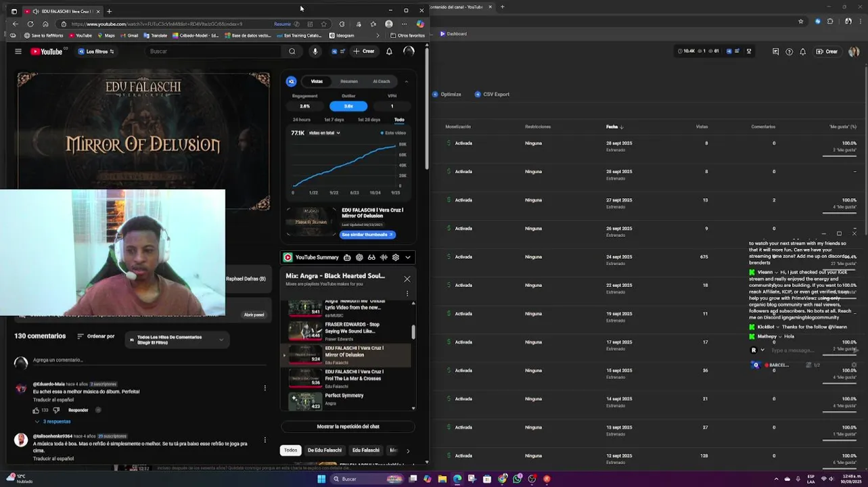Image resolution: width=868 pixels, height=487 pixels.
Task: Start voice search with the microphone icon
Action: [315, 51]
